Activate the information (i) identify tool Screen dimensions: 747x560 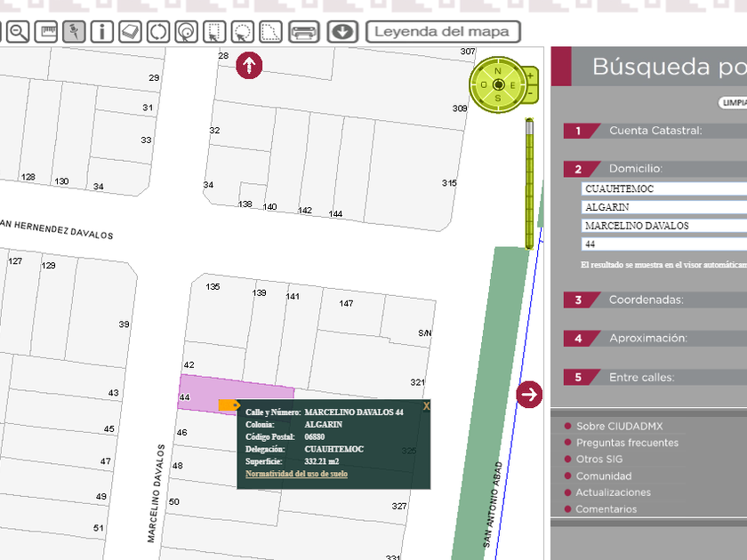(101, 33)
